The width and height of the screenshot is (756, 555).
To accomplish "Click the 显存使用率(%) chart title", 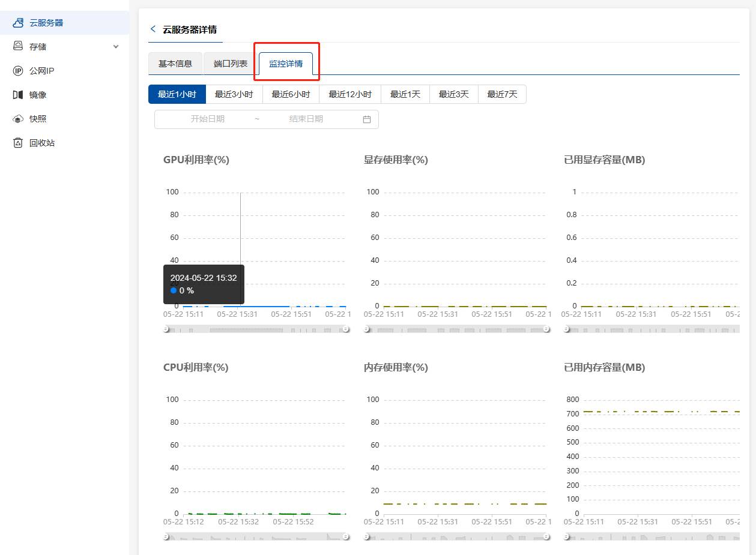I will tap(396, 160).
